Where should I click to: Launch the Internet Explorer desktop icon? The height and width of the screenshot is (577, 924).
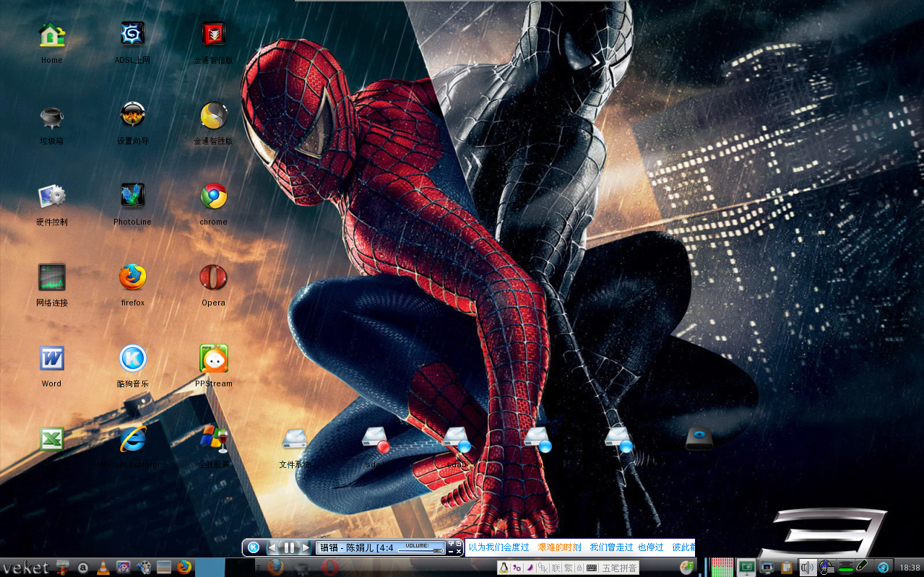[132, 438]
